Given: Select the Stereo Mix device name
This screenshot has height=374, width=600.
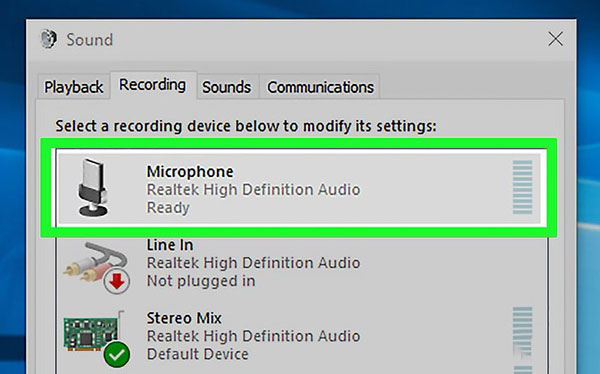Looking at the screenshot, I should tap(184, 318).
